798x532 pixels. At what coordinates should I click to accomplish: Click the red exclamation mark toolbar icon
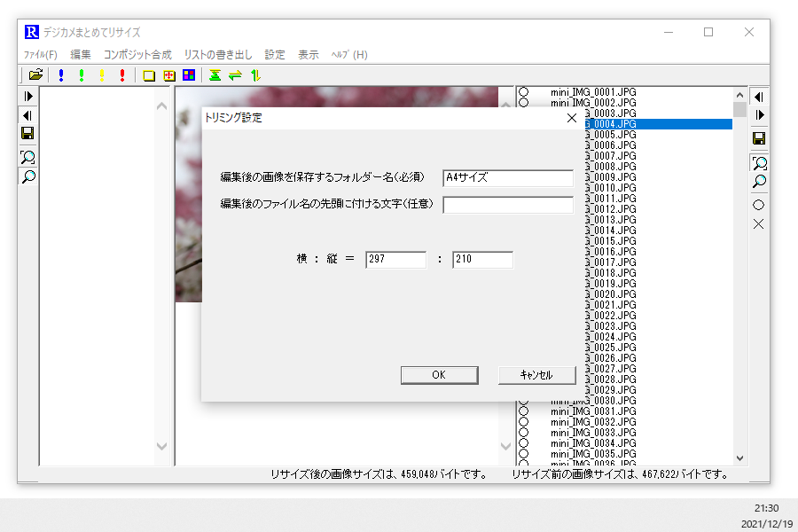122,75
